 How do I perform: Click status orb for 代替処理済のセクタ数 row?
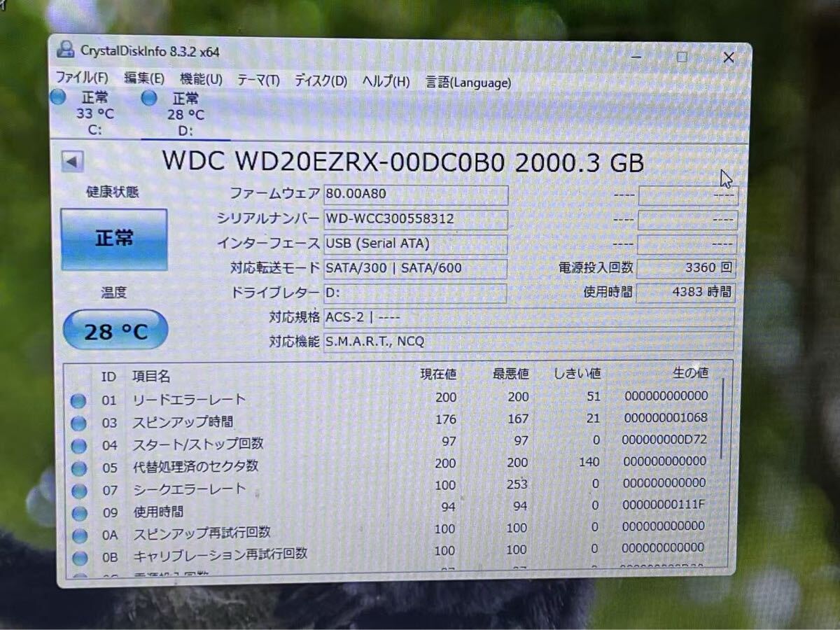tap(79, 468)
